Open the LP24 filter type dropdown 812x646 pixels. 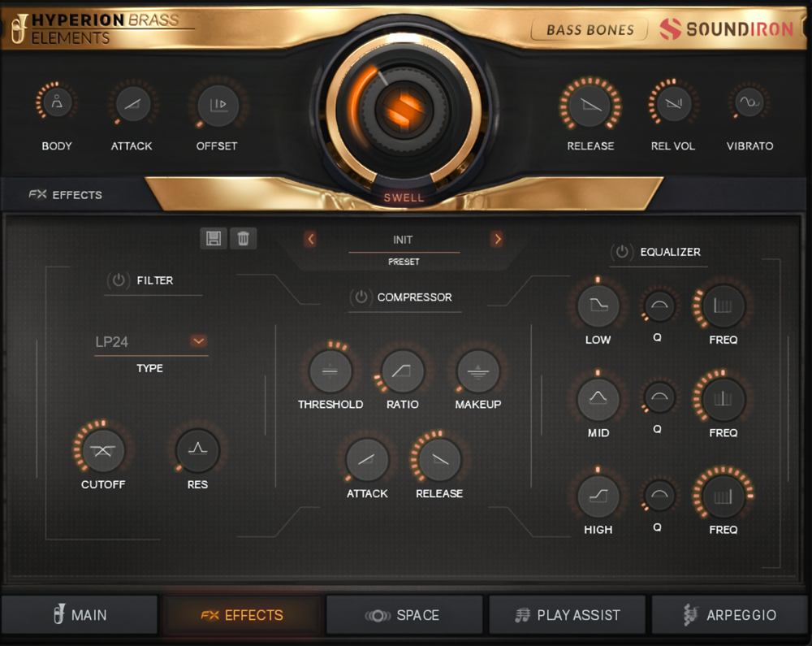(x=198, y=341)
